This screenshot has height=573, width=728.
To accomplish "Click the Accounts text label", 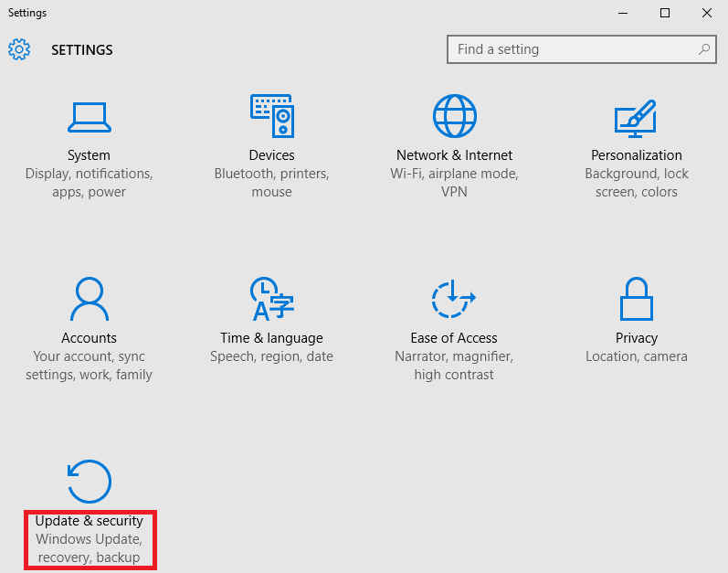I will coord(89,338).
